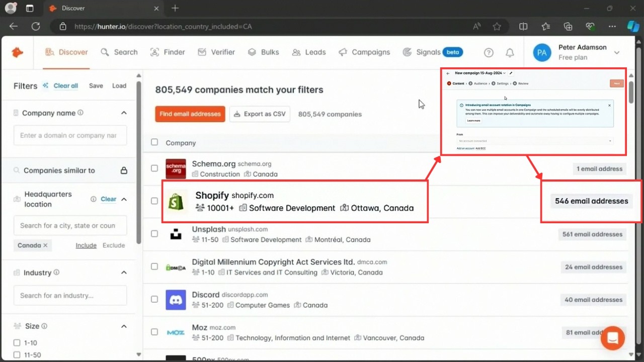Check the Digital Millennium Copyright Act row checkbox
This screenshot has height=362, width=644.
click(154, 266)
